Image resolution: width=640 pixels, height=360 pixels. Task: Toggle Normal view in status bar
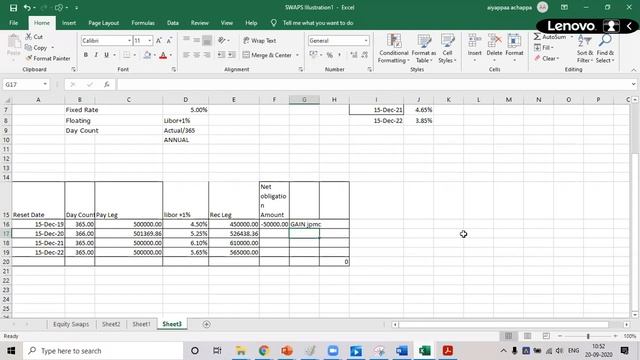[x=508, y=336]
